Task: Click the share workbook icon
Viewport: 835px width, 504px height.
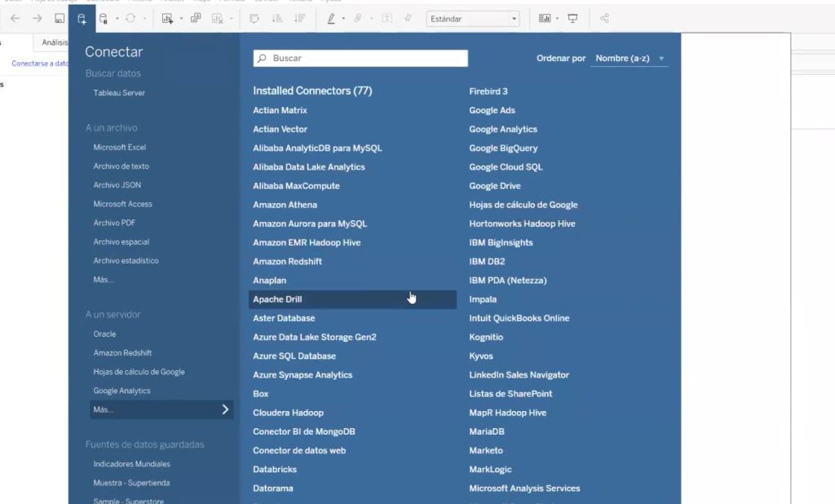Action: pyautogui.click(x=604, y=19)
